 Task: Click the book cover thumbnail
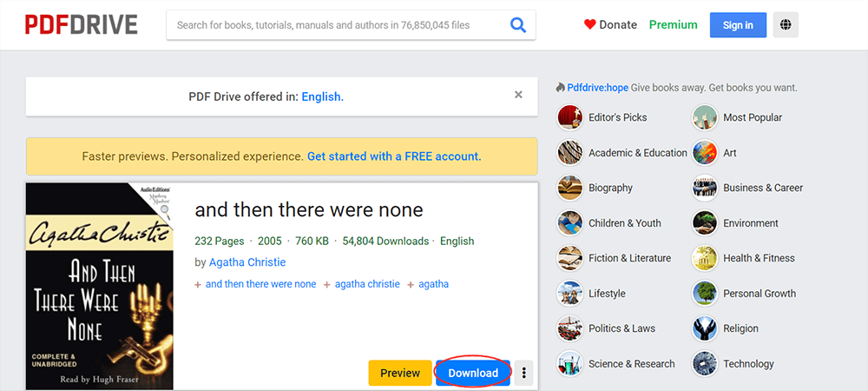pos(100,286)
